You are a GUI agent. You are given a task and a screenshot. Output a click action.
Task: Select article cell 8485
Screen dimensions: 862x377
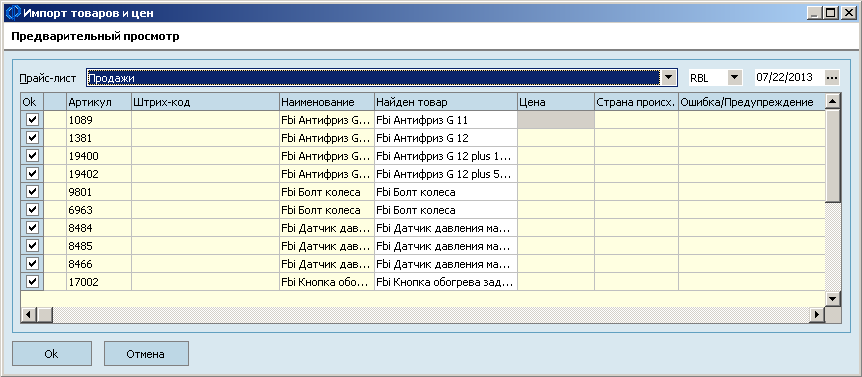98,246
